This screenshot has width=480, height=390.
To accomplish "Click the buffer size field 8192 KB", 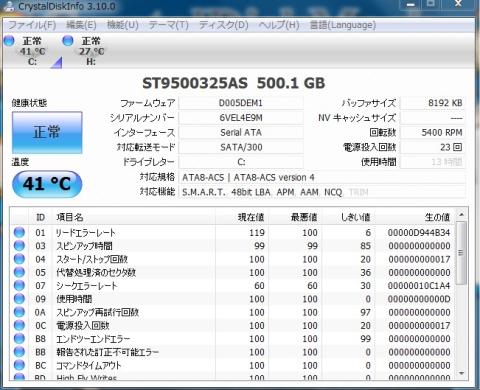I will (x=433, y=103).
